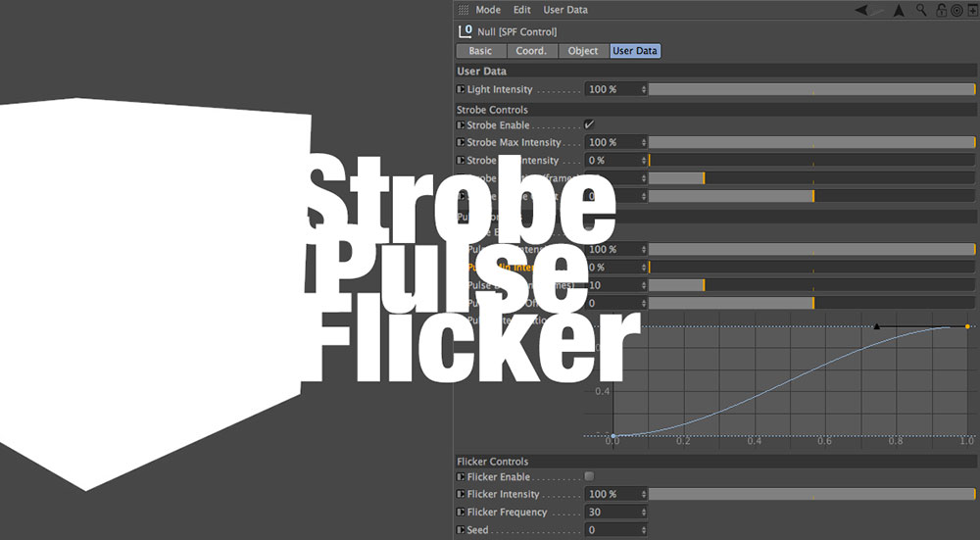Switch to the Object tab

click(x=583, y=51)
